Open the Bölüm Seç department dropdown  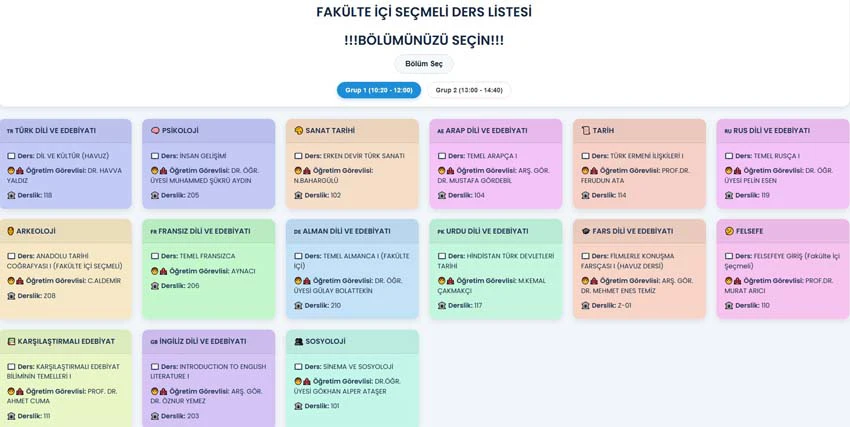(x=424, y=64)
